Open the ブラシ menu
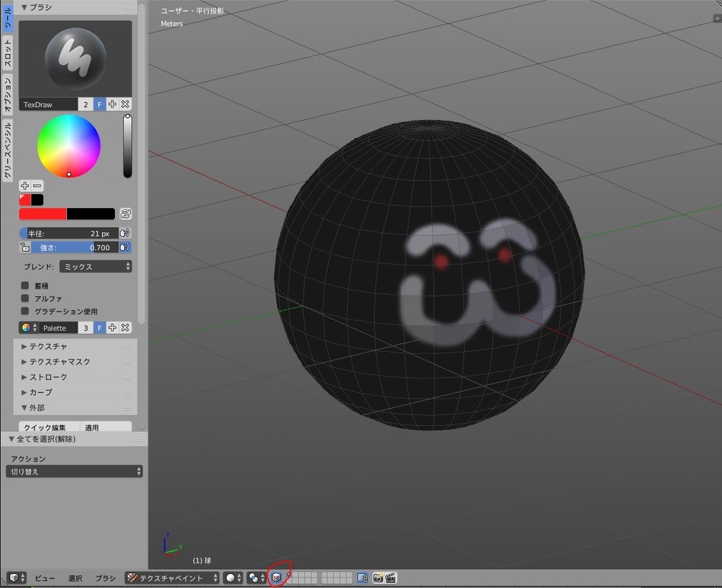This screenshot has width=722, height=588. pos(106,578)
